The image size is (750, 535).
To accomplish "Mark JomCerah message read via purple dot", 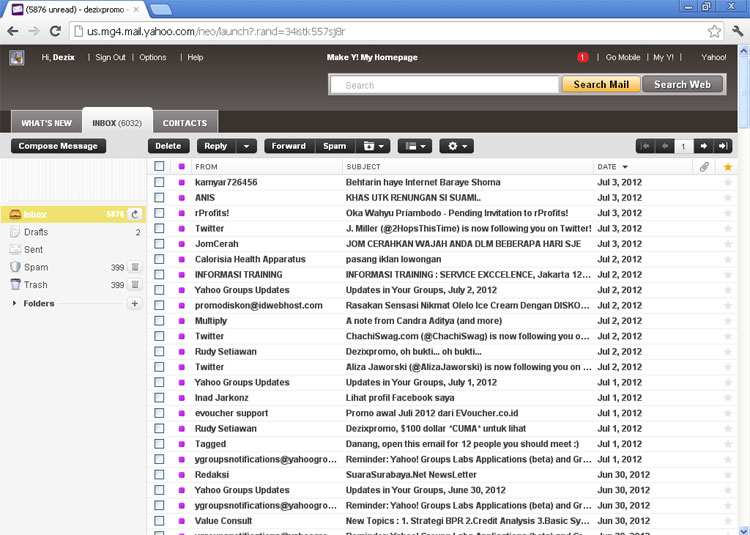I will pos(181,244).
